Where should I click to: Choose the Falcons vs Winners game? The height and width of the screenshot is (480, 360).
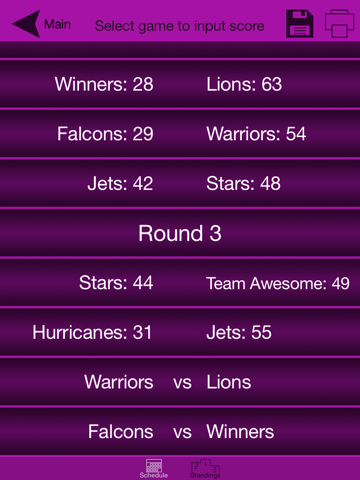180,432
